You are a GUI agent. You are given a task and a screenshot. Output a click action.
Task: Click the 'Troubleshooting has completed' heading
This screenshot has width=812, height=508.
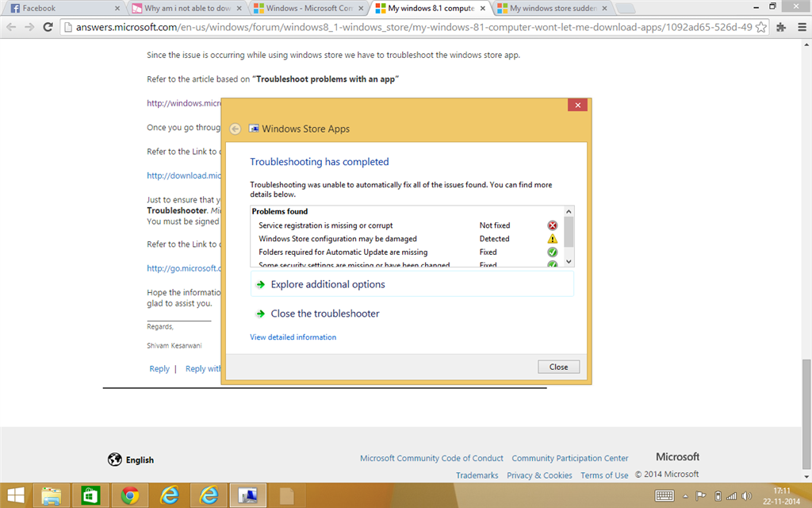click(x=320, y=162)
